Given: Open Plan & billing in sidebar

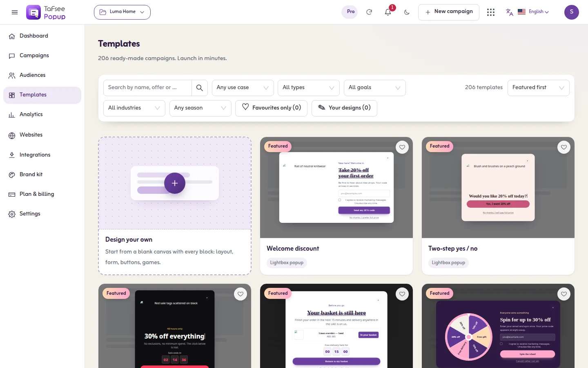Looking at the screenshot, I should click(x=42, y=194).
